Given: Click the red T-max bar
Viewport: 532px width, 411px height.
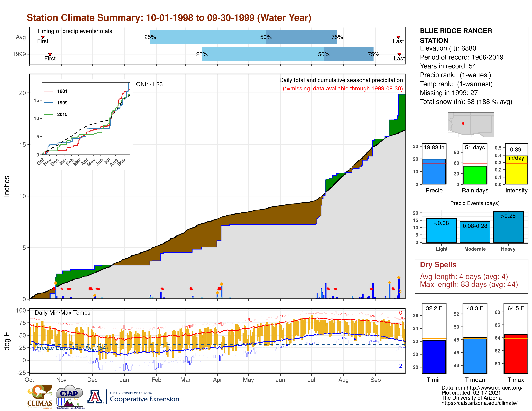Looking at the screenshot, I should click(516, 354).
